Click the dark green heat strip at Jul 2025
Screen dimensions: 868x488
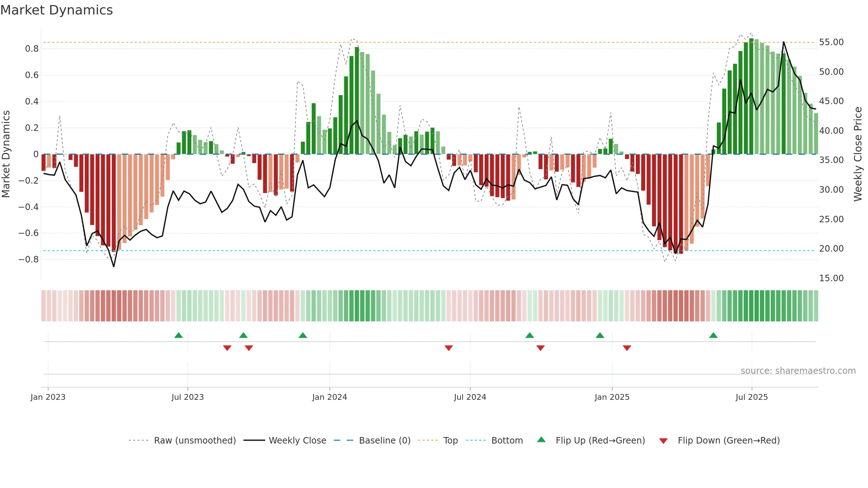pos(752,306)
